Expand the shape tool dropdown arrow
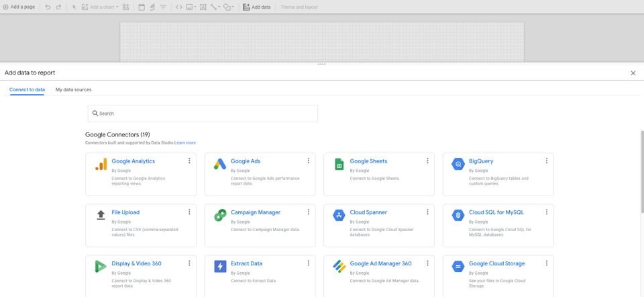644x297 pixels. 233,7
